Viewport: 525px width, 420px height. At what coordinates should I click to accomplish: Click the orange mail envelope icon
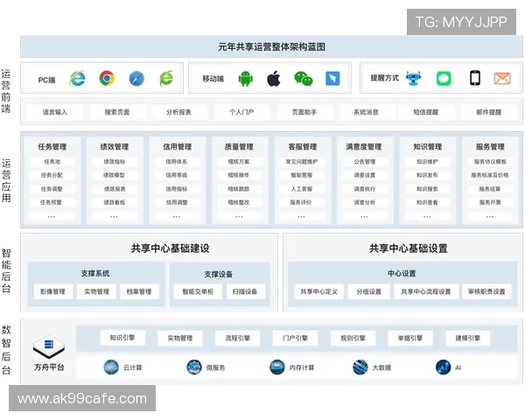tap(502, 79)
